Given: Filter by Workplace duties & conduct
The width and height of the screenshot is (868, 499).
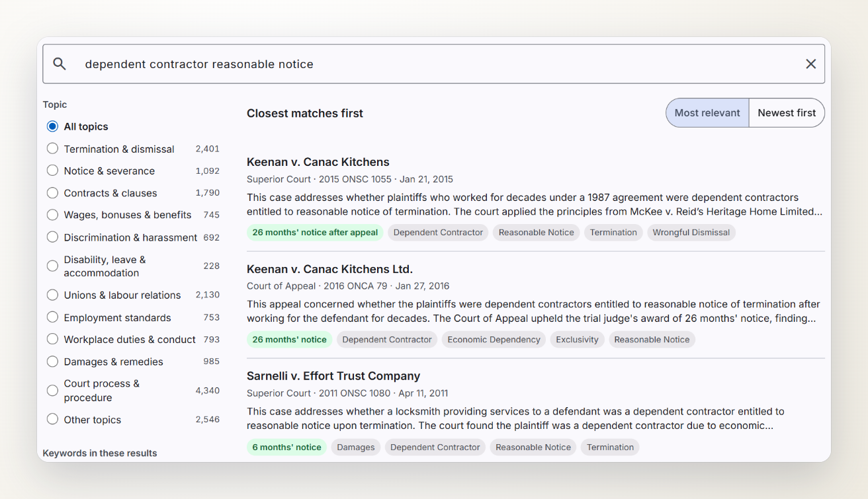Looking at the screenshot, I should [52, 339].
